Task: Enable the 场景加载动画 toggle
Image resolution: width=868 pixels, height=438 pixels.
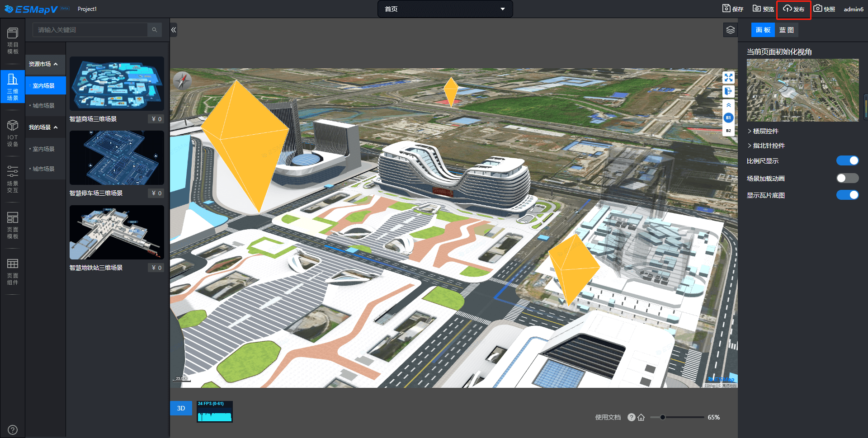Action: coord(847,178)
